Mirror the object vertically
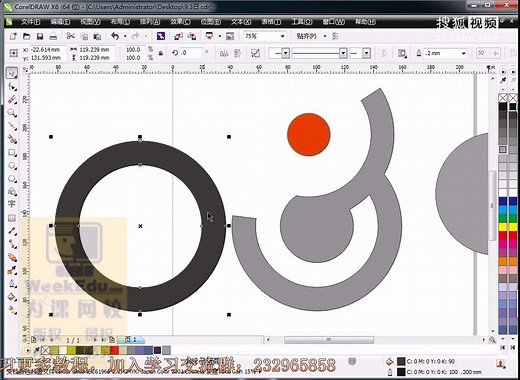Image resolution: width=520 pixels, height=380 pixels. (237, 53)
